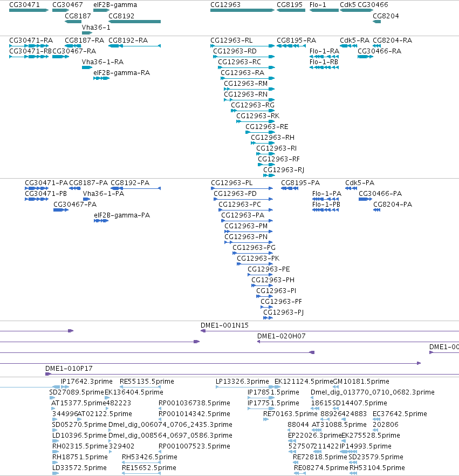
Task: Open transcript CG12963-RC
Action: (x=246, y=67)
